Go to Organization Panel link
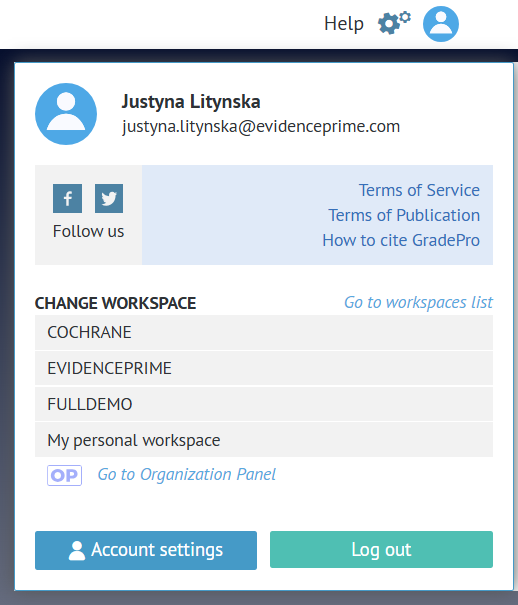This screenshot has height=605, width=518. (187, 475)
